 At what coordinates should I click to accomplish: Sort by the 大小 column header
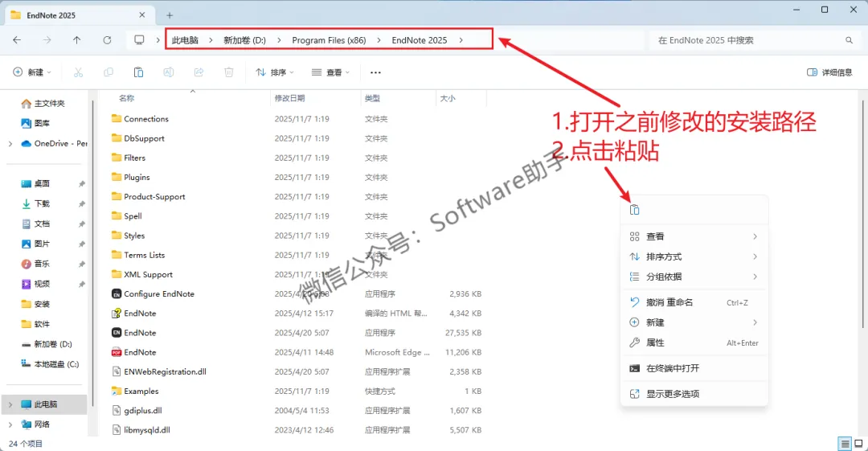448,98
